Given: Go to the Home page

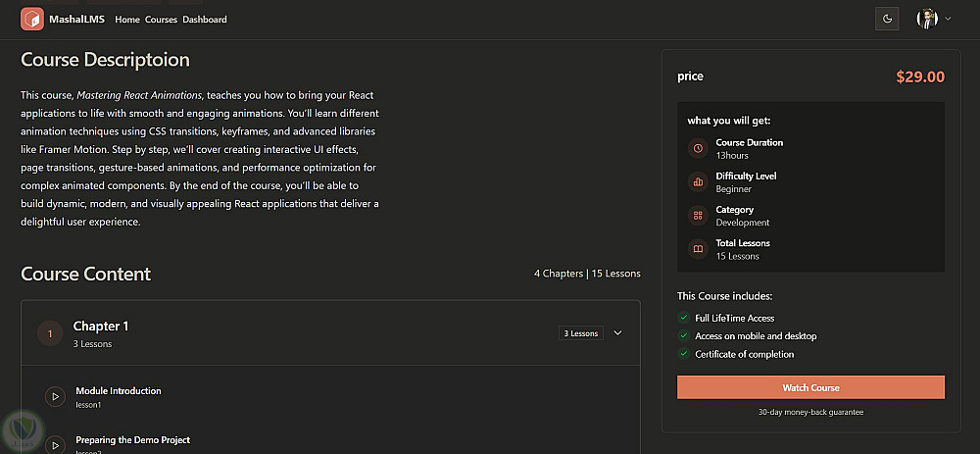Looking at the screenshot, I should click(x=127, y=20).
